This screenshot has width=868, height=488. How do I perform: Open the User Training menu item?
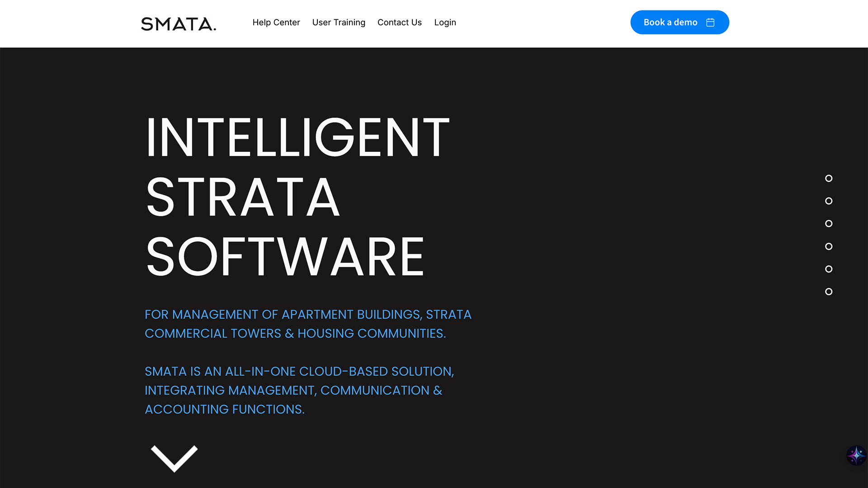pyautogui.click(x=339, y=22)
